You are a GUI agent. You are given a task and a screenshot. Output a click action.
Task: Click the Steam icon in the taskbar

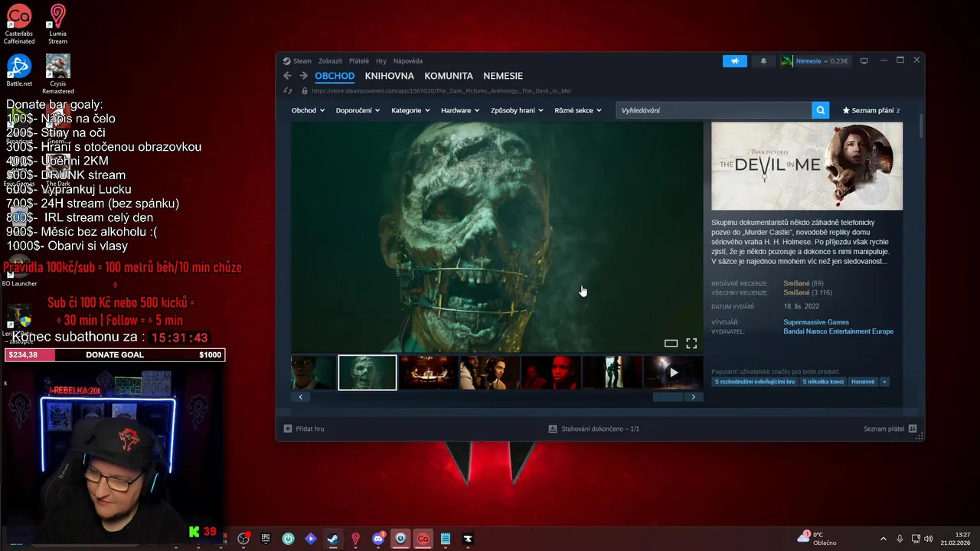[x=332, y=539]
